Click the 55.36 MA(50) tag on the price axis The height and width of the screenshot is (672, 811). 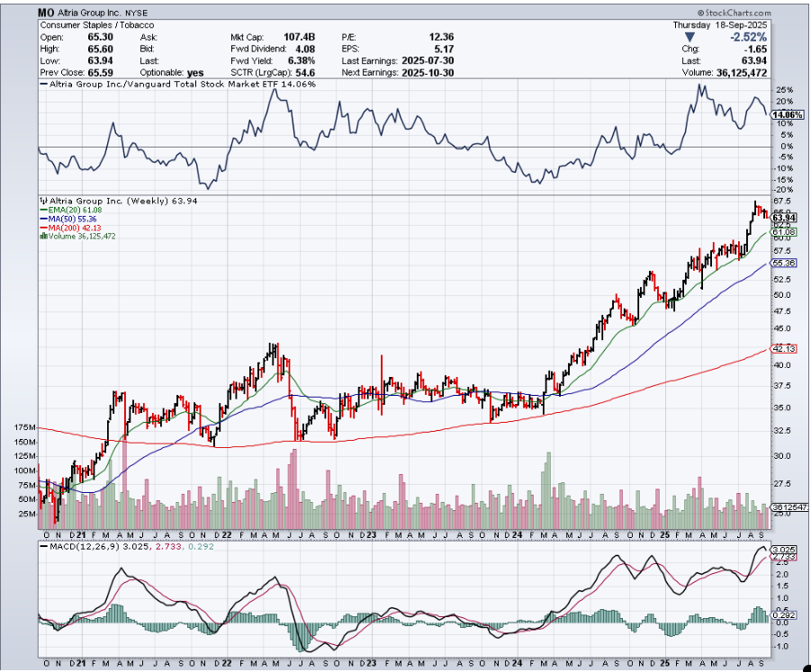(784, 263)
